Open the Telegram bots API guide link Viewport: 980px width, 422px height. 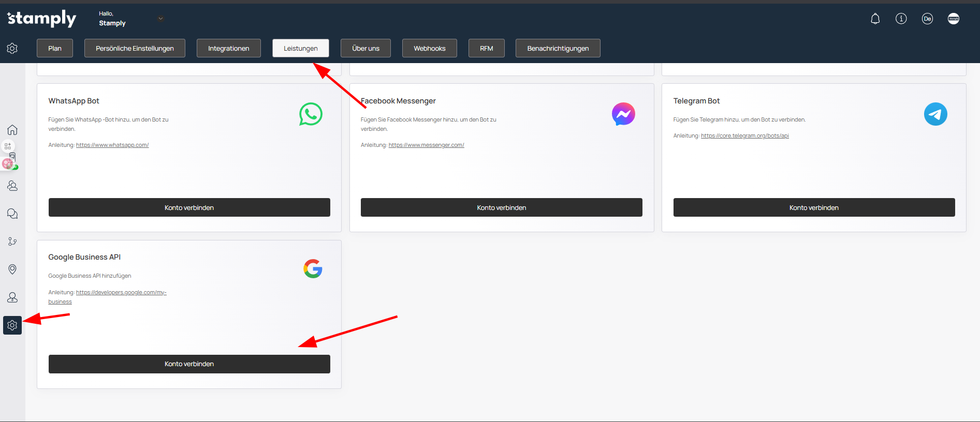pyautogui.click(x=744, y=136)
